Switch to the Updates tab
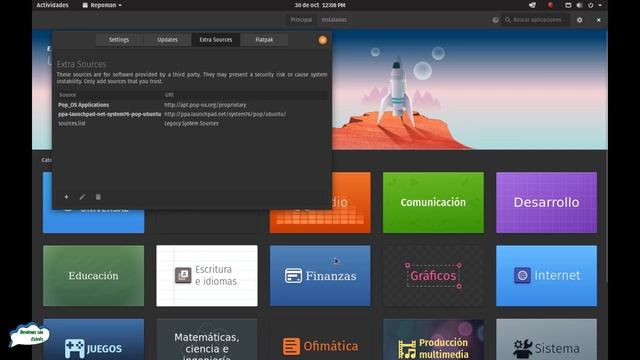640x360 pixels. point(167,40)
